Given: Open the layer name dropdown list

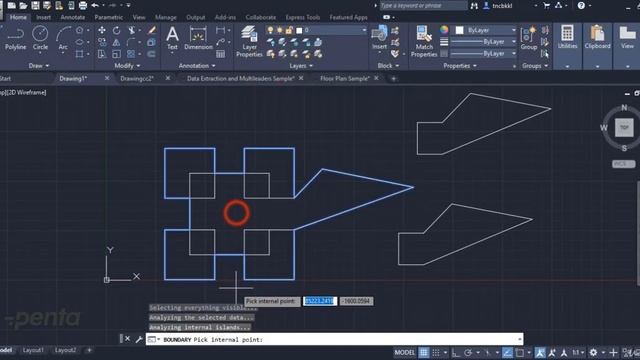Looking at the screenshot, I should coord(364,30).
